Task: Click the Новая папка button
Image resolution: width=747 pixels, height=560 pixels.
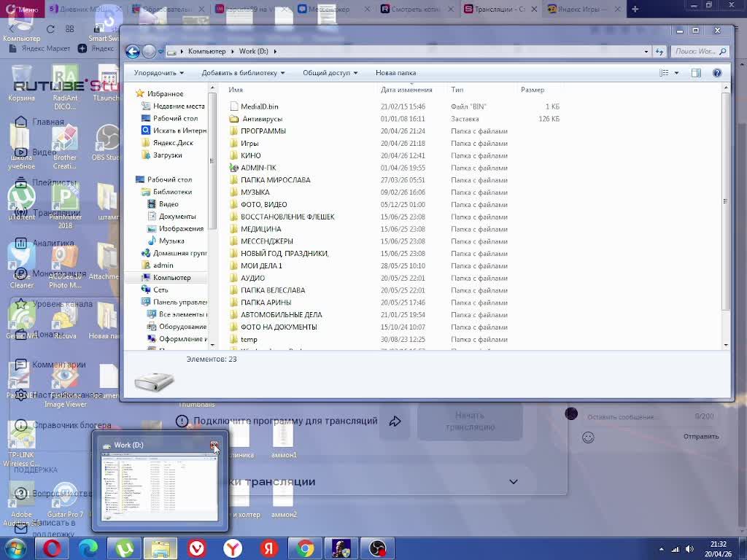Action: (395, 73)
